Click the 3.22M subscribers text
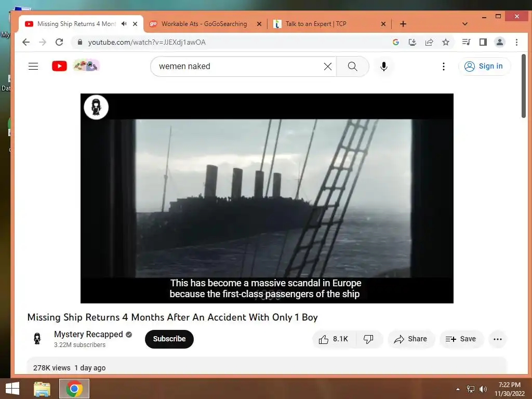Viewport: 532px width, 399px height. click(x=79, y=345)
